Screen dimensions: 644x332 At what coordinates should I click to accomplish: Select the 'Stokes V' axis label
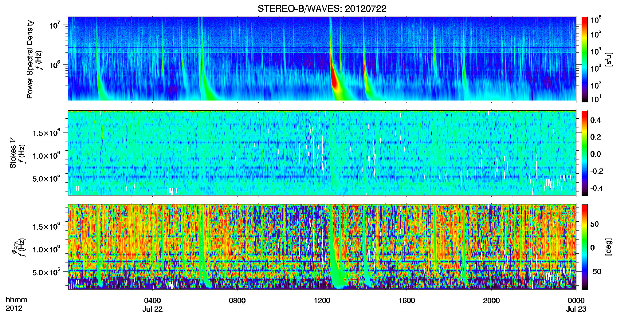[x=13, y=153]
